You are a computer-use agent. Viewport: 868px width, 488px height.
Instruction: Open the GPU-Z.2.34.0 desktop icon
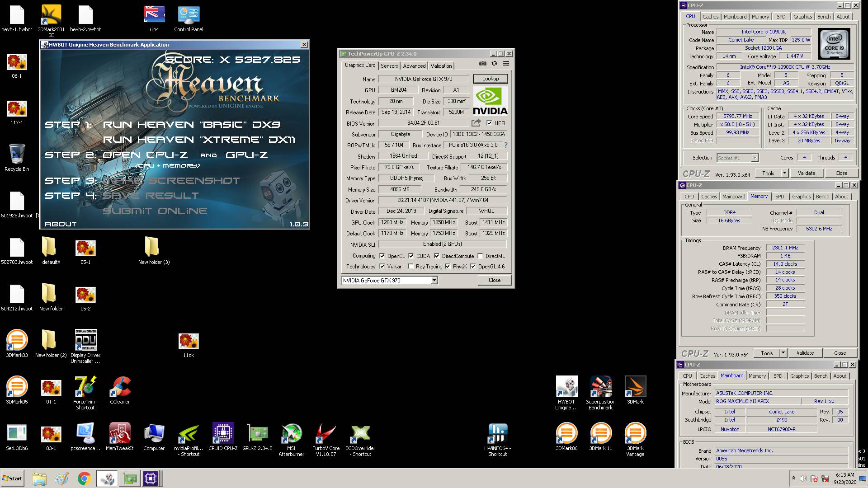(x=257, y=436)
